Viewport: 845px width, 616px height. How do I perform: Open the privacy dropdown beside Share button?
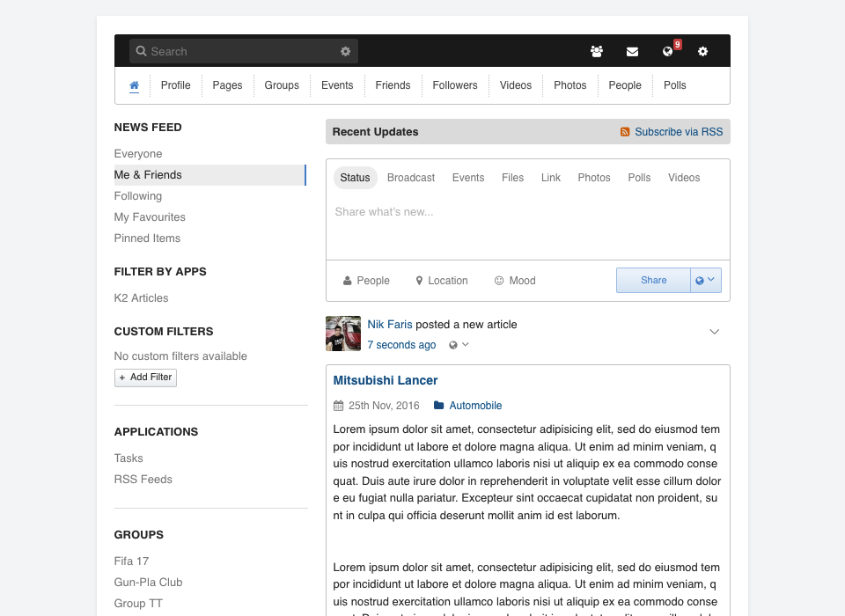(706, 281)
